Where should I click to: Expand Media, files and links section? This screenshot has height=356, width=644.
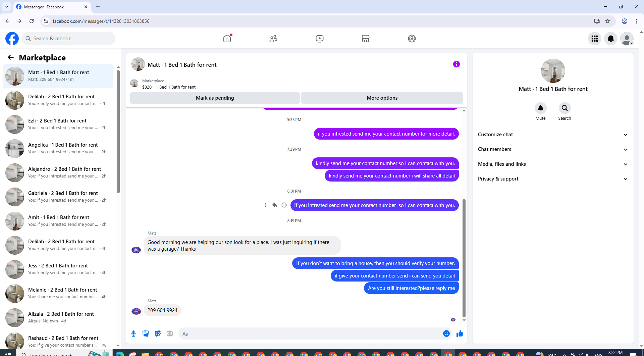click(x=553, y=164)
